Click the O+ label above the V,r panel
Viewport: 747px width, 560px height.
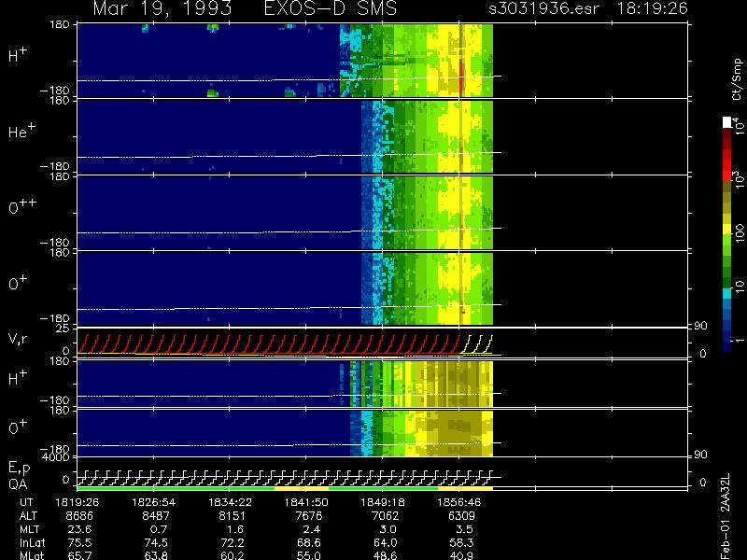coord(18,283)
